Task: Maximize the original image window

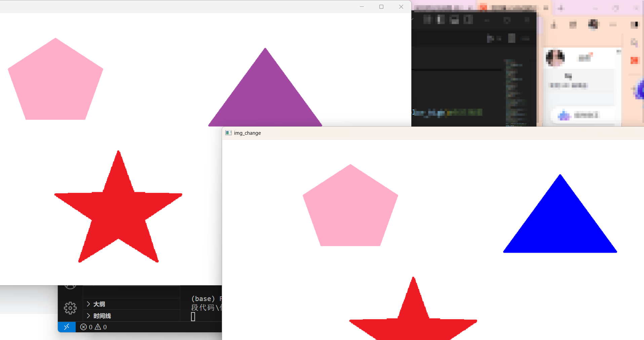Action: [381, 7]
